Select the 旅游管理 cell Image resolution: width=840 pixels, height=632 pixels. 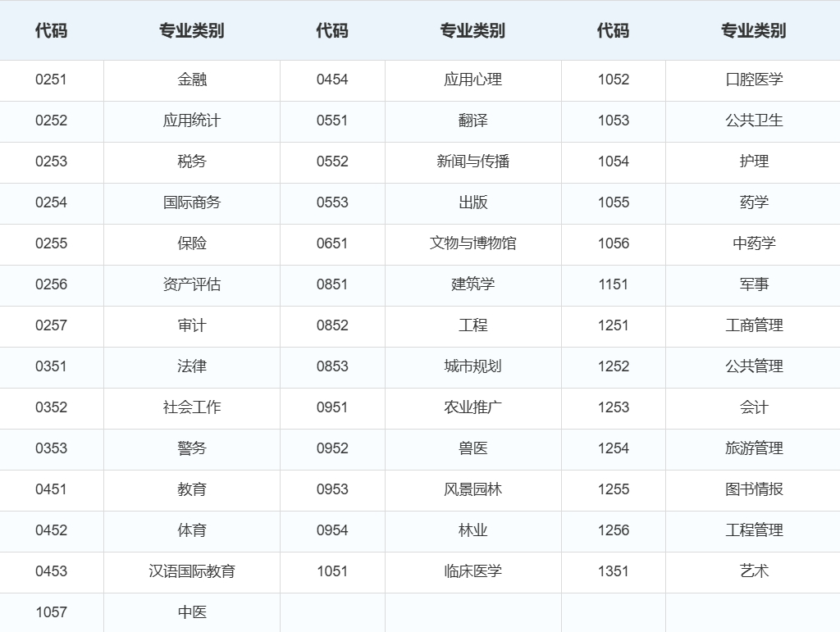point(754,448)
